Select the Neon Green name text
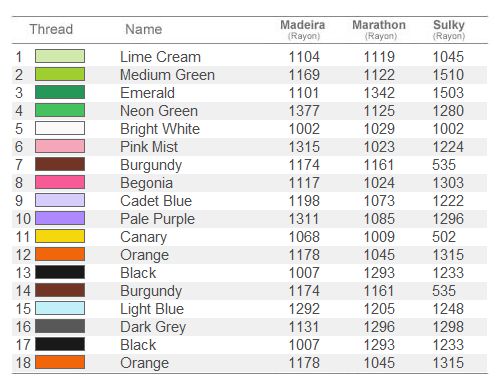 pos(159,111)
